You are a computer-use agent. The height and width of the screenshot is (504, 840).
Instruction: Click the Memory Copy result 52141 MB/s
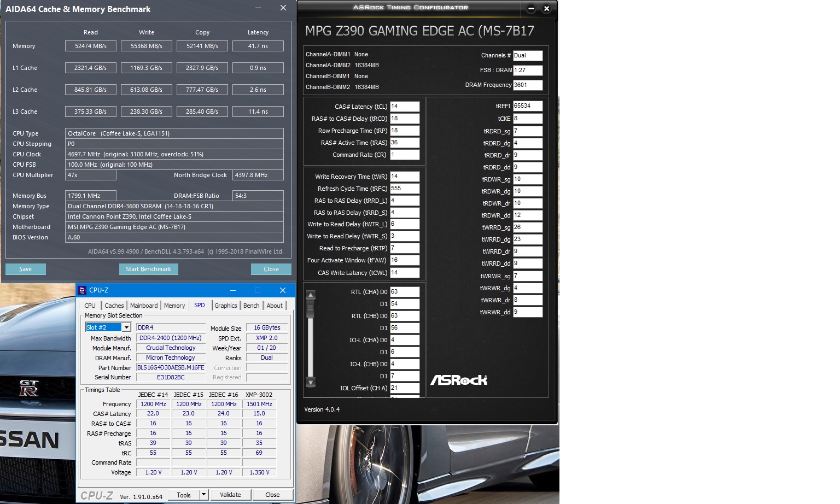[202, 46]
